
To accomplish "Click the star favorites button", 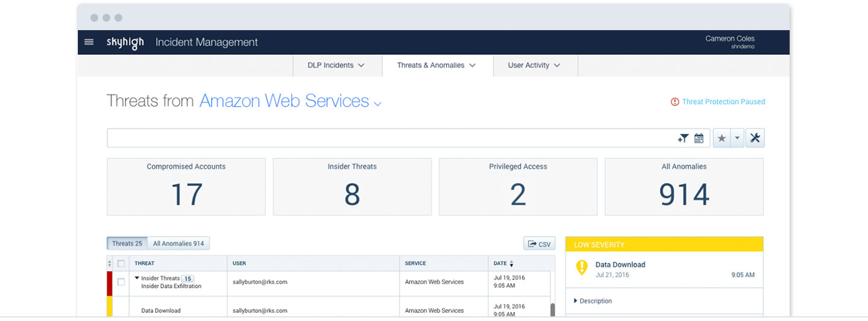I will coord(722,139).
